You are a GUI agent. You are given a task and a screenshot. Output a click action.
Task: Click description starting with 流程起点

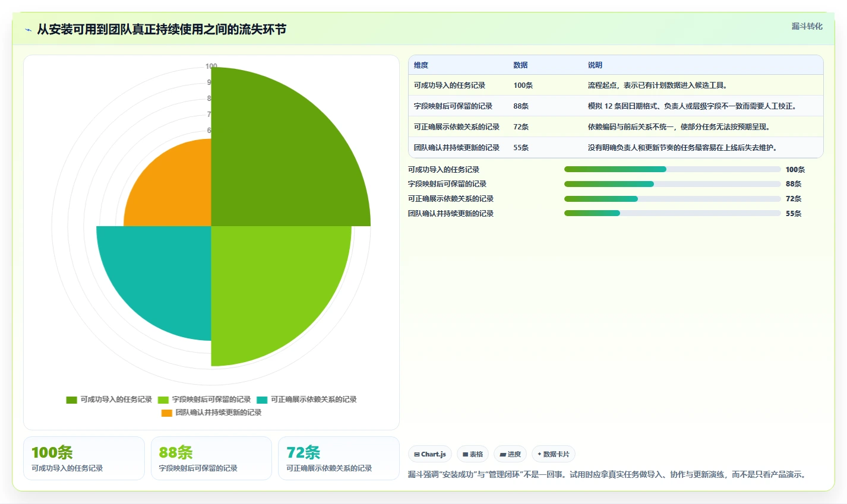pos(658,85)
